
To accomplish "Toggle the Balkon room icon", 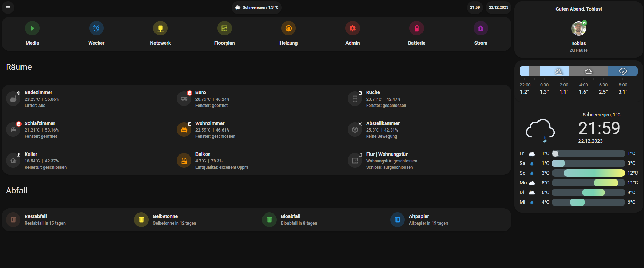I will [184, 161].
